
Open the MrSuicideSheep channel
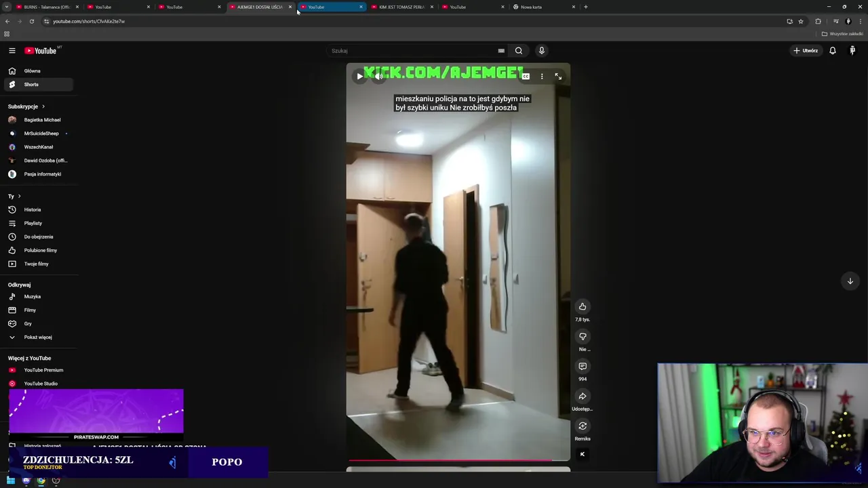point(37,134)
